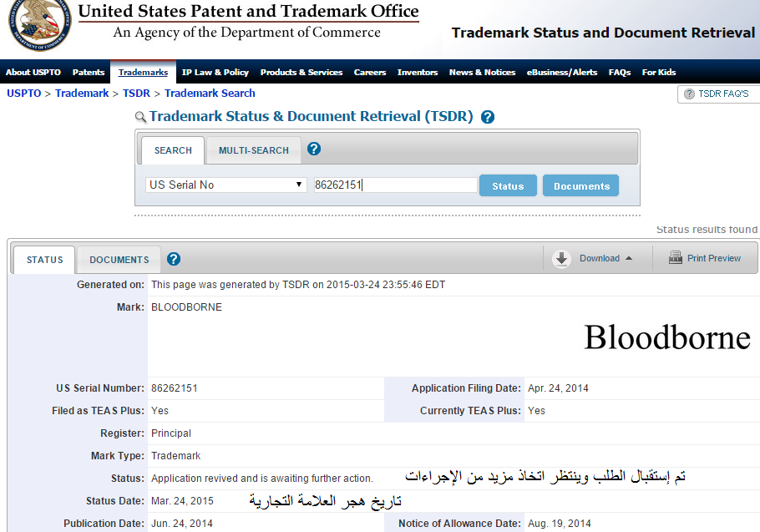Click the Register value Principal

click(x=171, y=433)
